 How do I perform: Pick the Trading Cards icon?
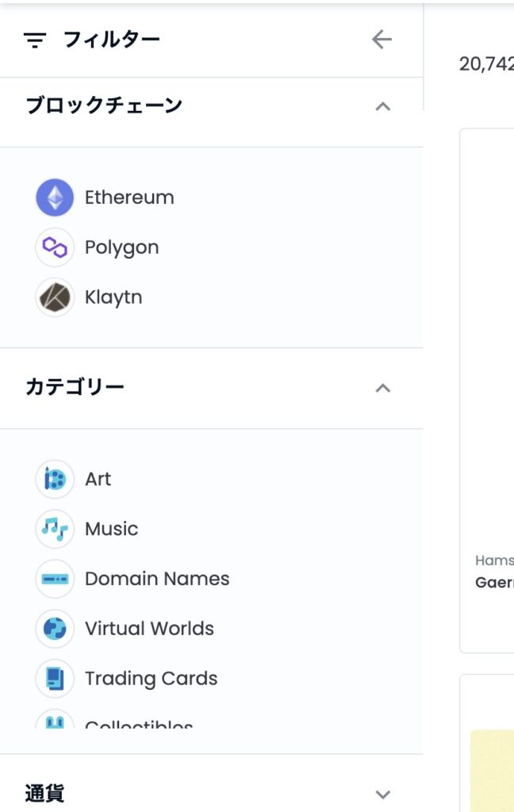tap(55, 678)
